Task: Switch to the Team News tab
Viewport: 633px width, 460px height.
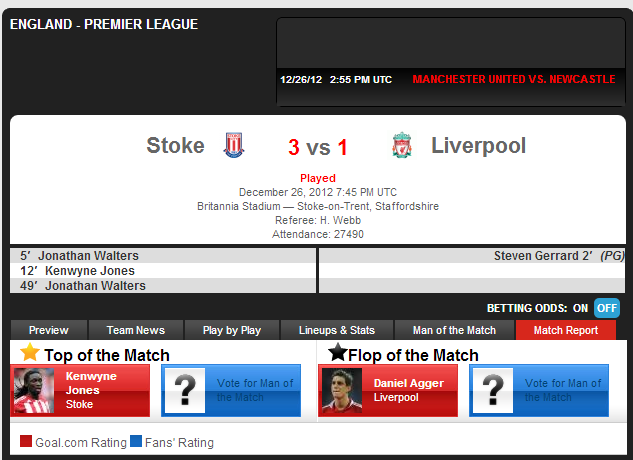Action: (x=136, y=330)
